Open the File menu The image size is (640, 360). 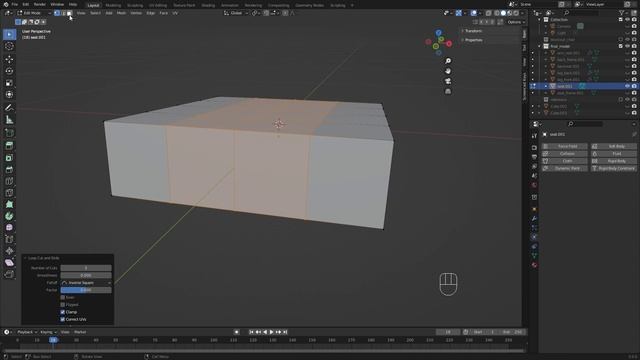(x=14, y=4)
